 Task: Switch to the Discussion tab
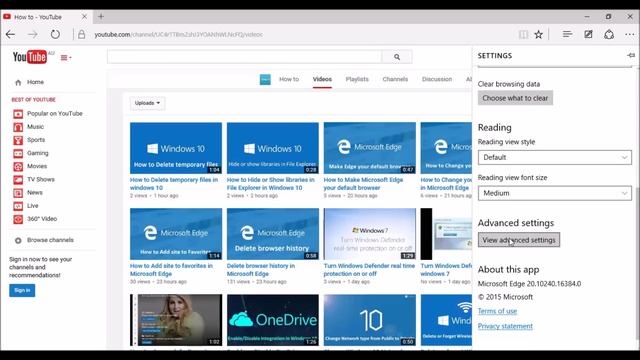click(x=437, y=79)
